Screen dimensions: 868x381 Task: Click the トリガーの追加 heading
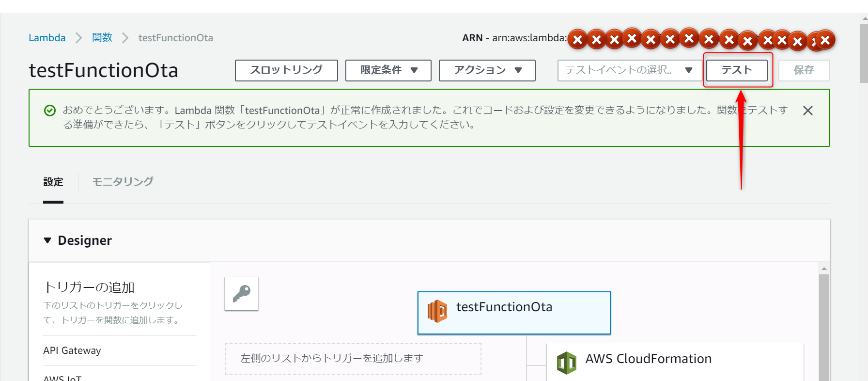(89, 287)
